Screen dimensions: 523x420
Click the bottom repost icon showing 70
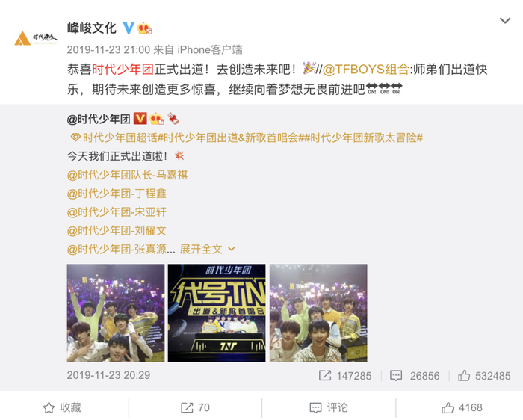pyautogui.click(x=187, y=407)
